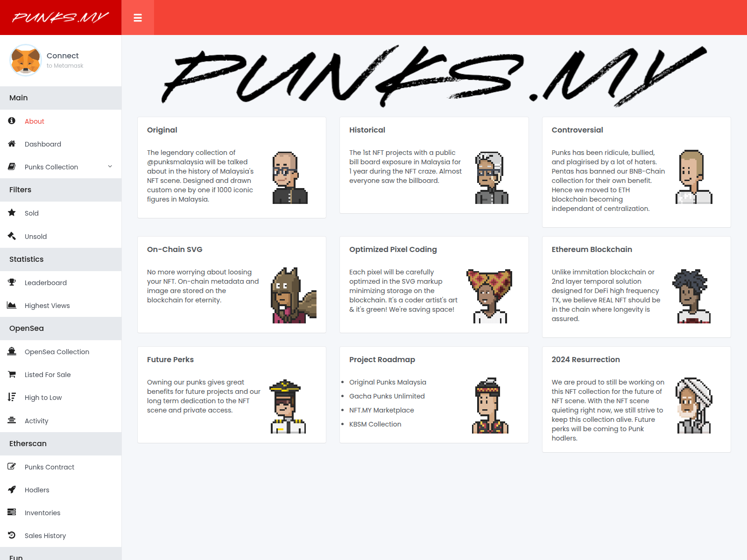Open the Inventories link
Image resolution: width=747 pixels, height=560 pixels.
[61, 513]
